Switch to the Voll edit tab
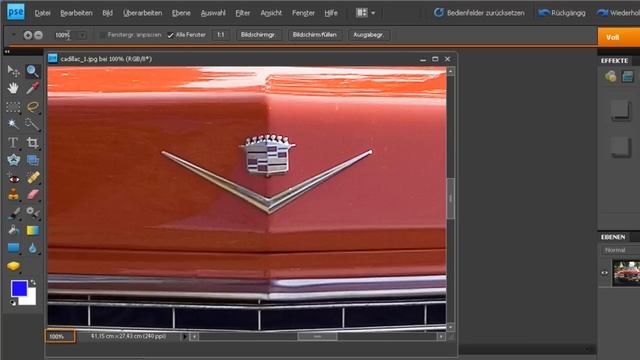The image size is (640, 360). point(619,37)
